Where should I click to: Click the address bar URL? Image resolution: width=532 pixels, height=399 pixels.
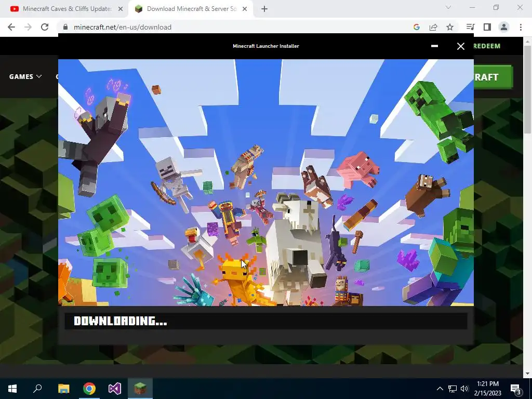tap(123, 27)
